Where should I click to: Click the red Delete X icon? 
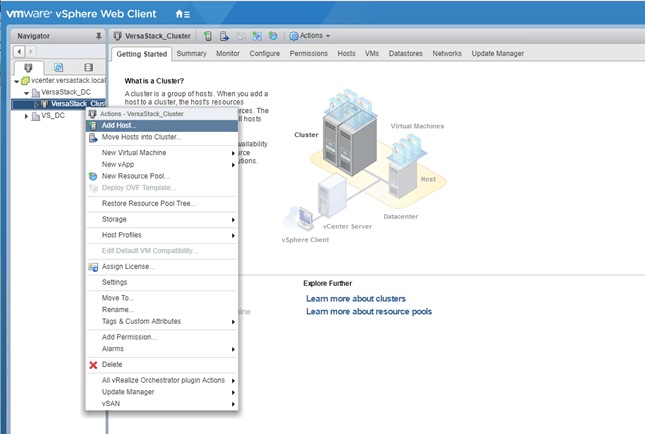(x=93, y=364)
